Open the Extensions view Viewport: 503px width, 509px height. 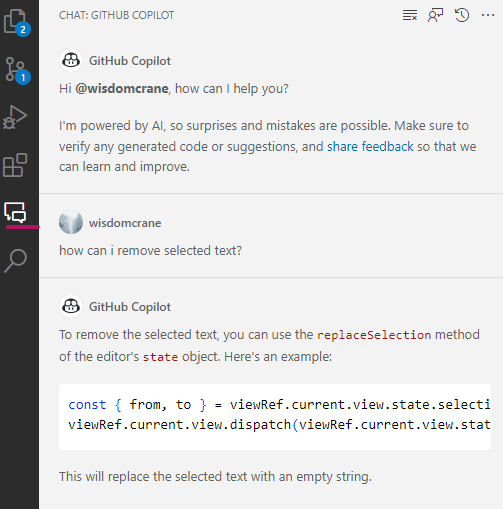click(x=15, y=165)
